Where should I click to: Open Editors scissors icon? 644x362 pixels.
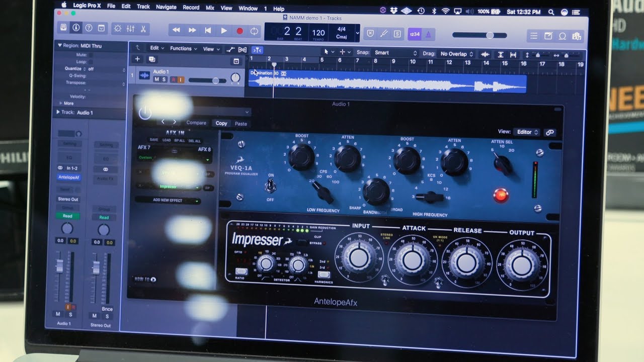point(143,29)
